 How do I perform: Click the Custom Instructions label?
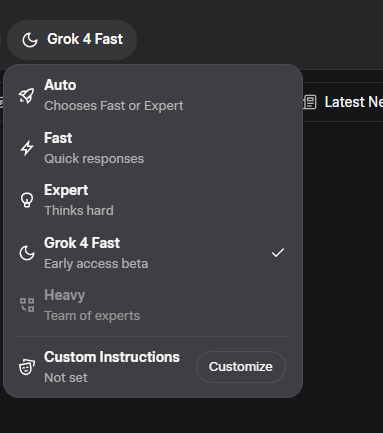tap(112, 357)
